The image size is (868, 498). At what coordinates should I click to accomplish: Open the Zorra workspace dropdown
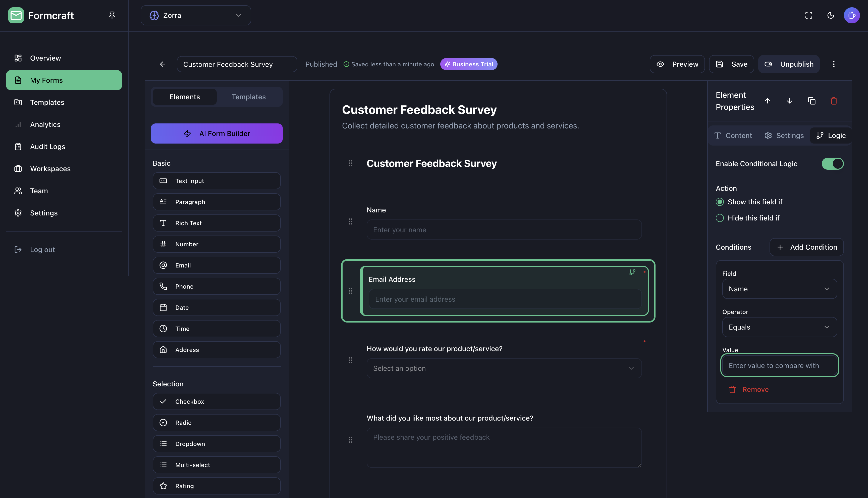195,15
